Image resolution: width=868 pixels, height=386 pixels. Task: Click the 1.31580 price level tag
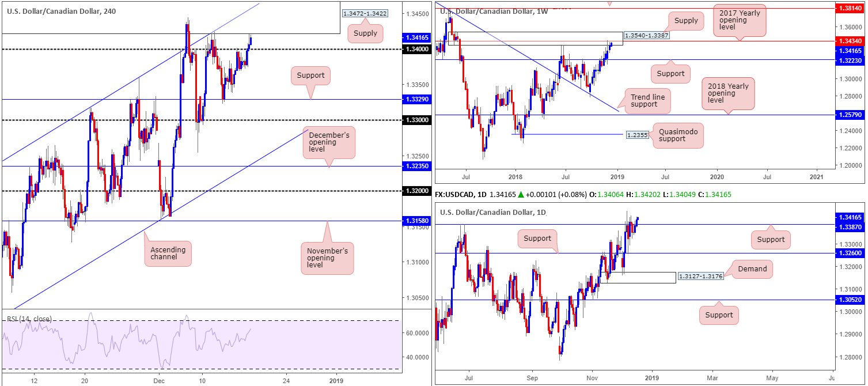click(416, 221)
